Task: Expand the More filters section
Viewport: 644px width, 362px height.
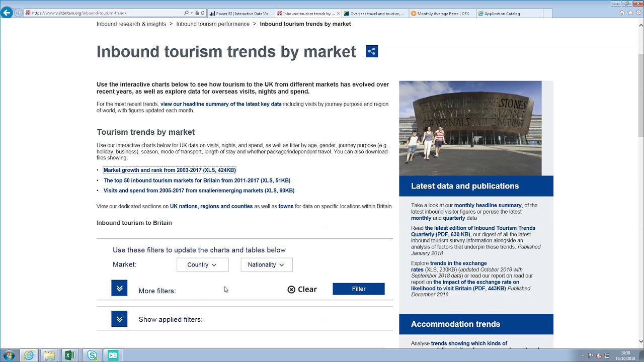Action: (x=119, y=288)
